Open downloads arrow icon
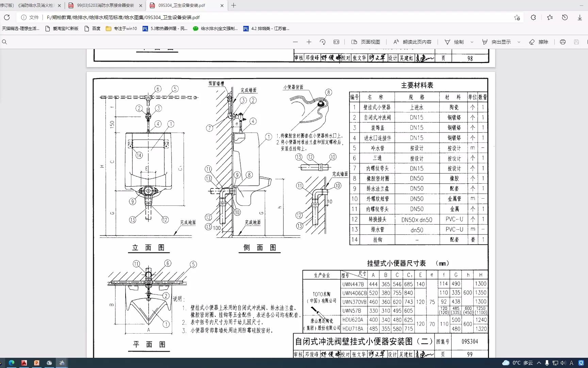This screenshot has height=368, width=588. coord(580,17)
